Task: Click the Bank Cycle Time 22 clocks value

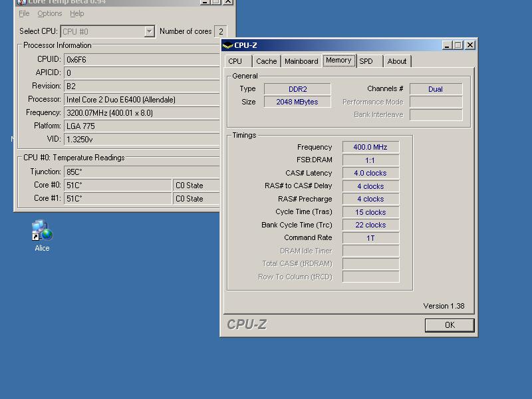Action: 370,225
